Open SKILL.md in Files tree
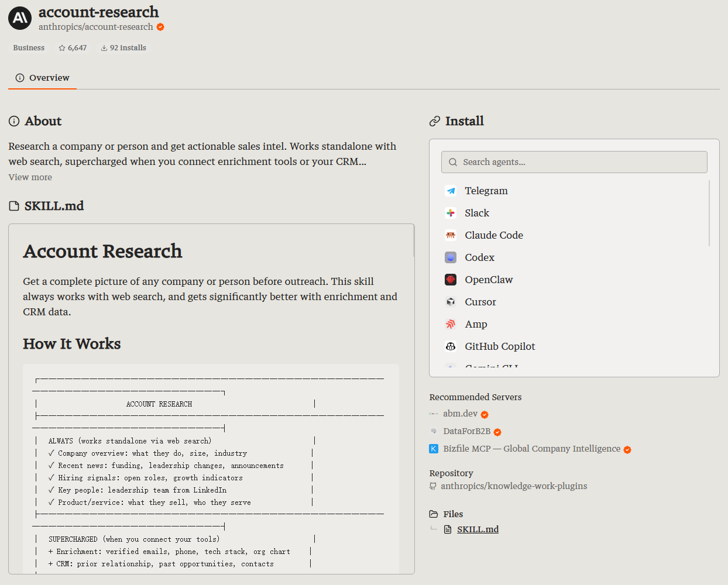Image resolution: width=728 pixels, height=585 pixels. 478,529
